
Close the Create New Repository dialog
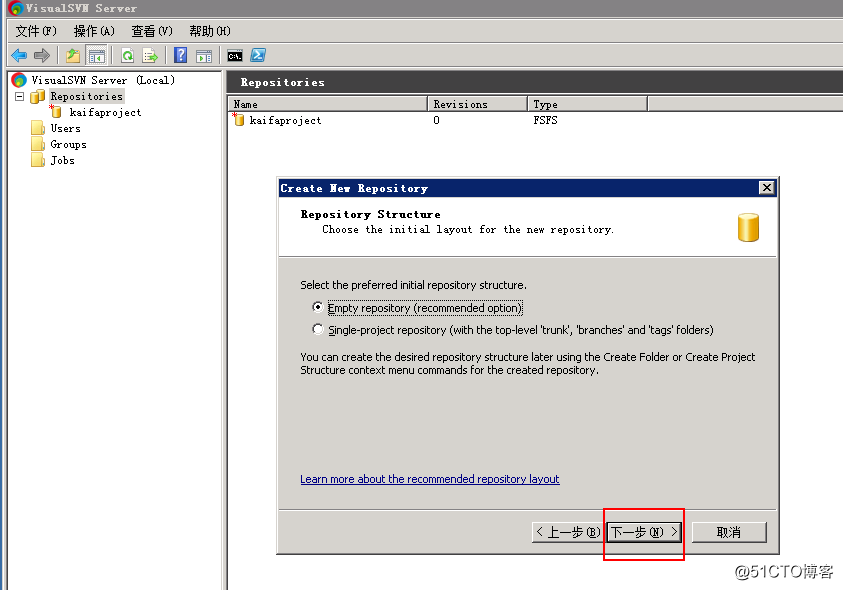(x=767, y=188)
